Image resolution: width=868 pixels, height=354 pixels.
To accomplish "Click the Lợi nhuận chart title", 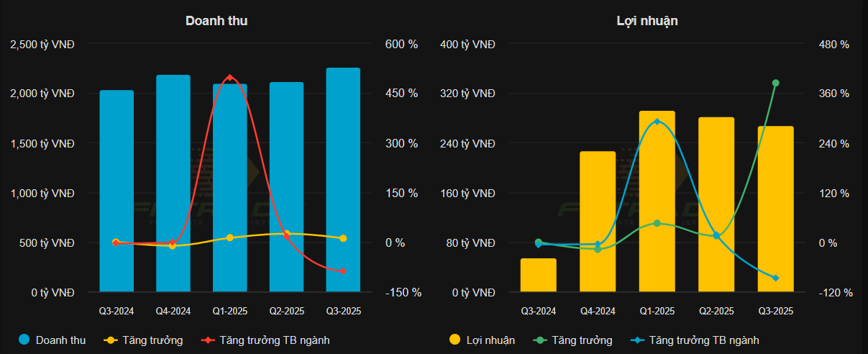I will tap(647, 21).
